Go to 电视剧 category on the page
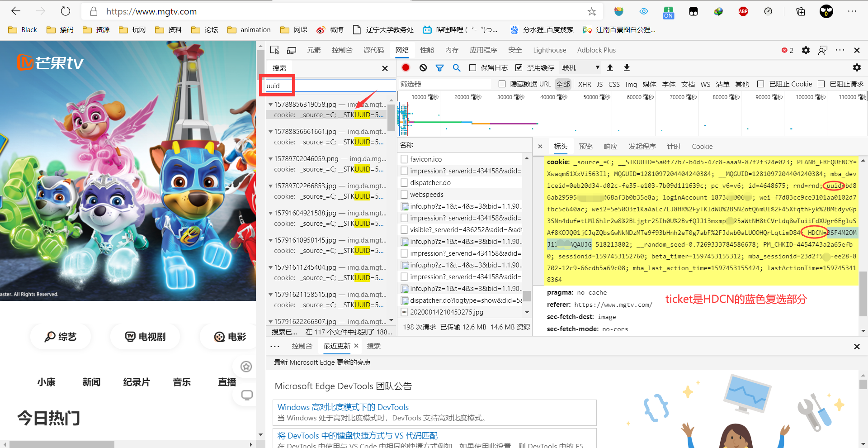This screenshot has height=448, width=868. point(146,337)
